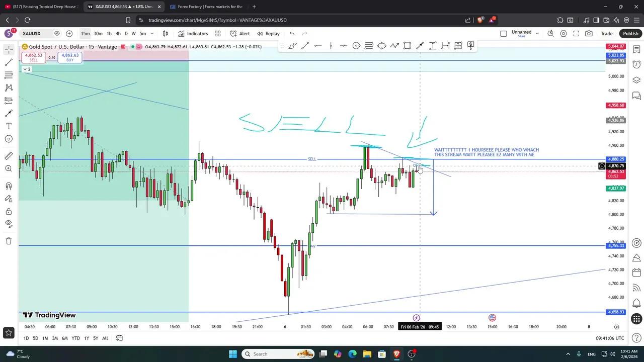644x362 pixels.
Task: Select the circle shape drawing tool
Action: pos(356,46)
